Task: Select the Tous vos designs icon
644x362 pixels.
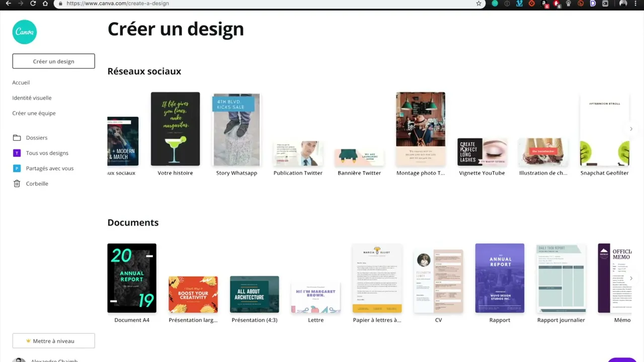Action: click(x=17, y=153)
